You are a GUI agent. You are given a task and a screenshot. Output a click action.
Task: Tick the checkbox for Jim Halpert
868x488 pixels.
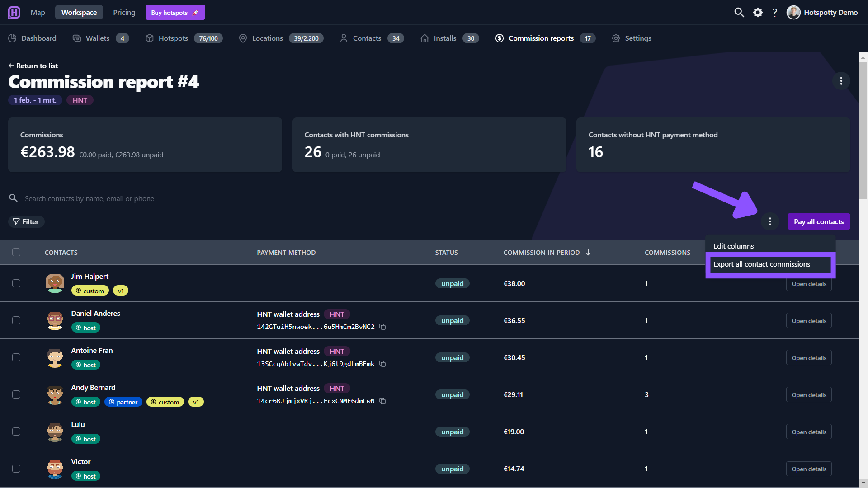point(16,283)
